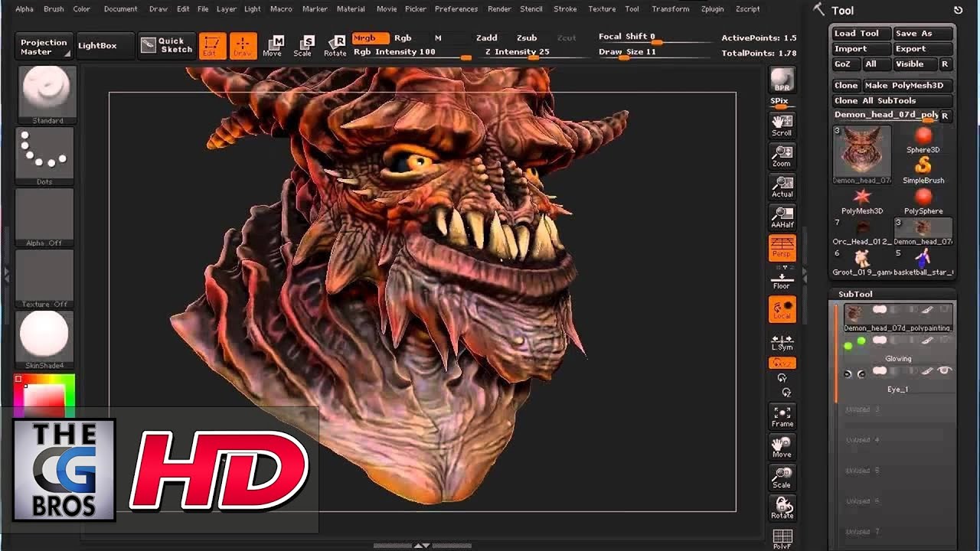
Task: Select the PolySphere tool
Action: point(923,202)
